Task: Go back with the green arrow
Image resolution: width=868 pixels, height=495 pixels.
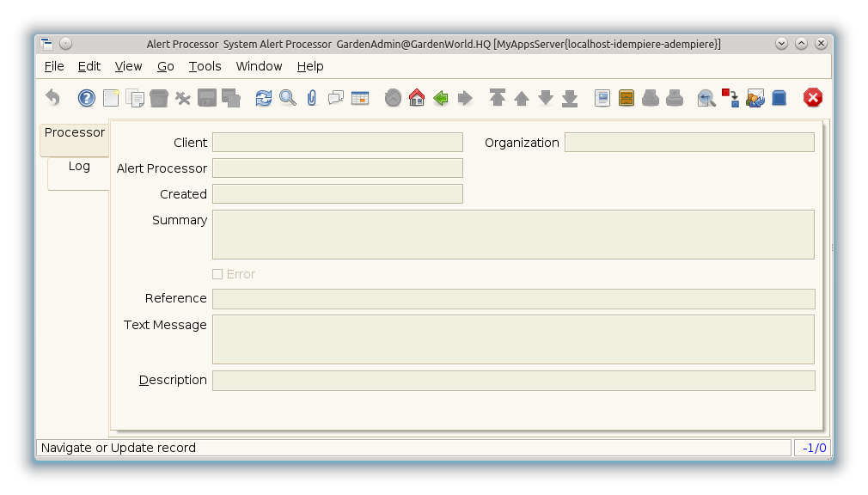Action: click(x=441, y=98)
